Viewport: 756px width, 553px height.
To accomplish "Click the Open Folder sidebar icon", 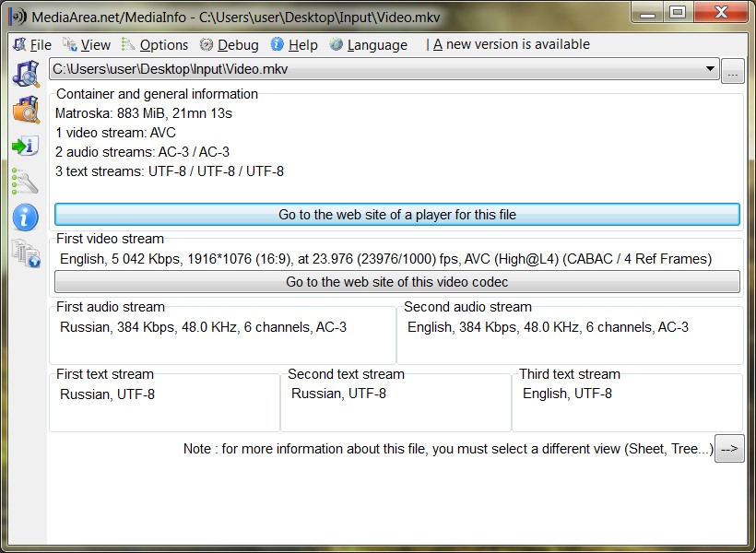I will pyautogui.click(x=26, y=110).
